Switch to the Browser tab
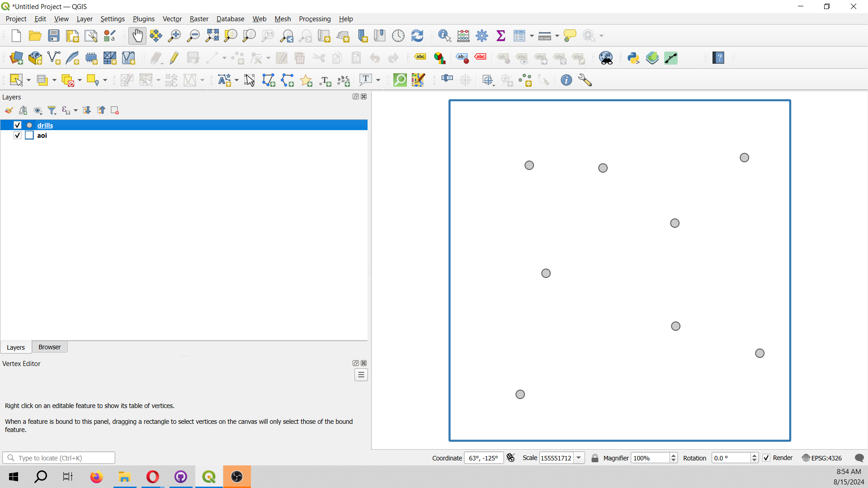Screen dimensions: 868x488 click(49, 347)
